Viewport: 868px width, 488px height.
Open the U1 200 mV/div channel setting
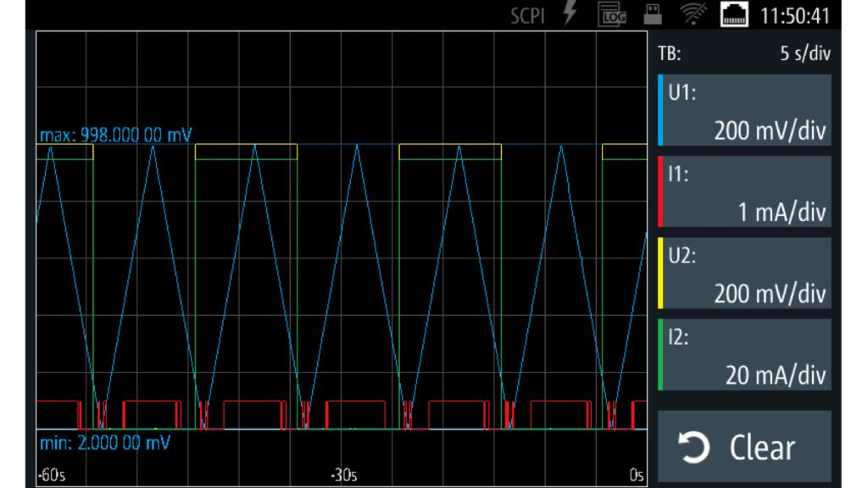[746, 110]
